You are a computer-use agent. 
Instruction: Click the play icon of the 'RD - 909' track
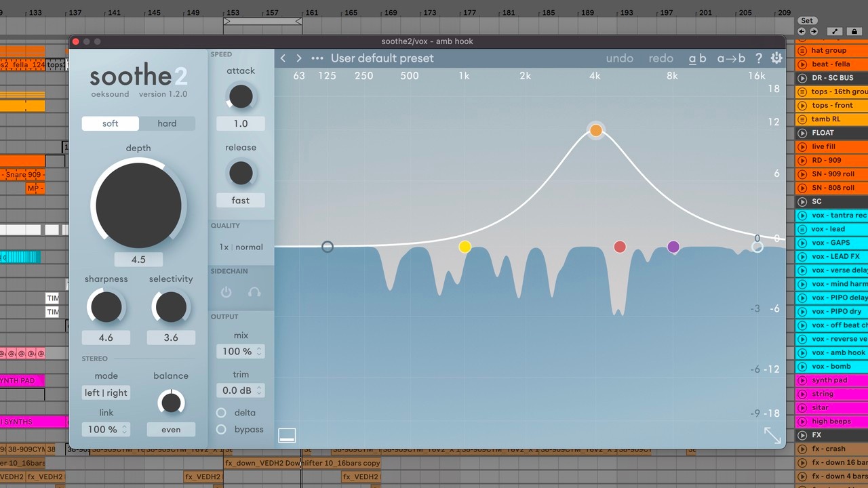click(803, 161)
